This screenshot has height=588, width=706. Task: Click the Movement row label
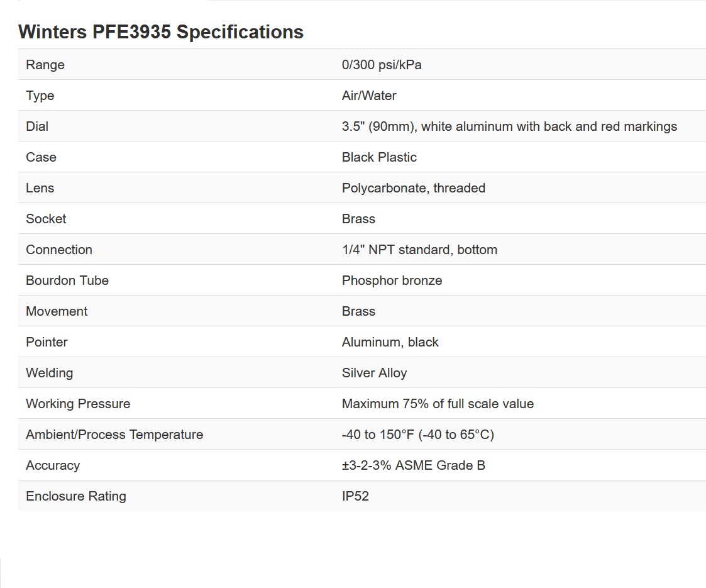57,311
